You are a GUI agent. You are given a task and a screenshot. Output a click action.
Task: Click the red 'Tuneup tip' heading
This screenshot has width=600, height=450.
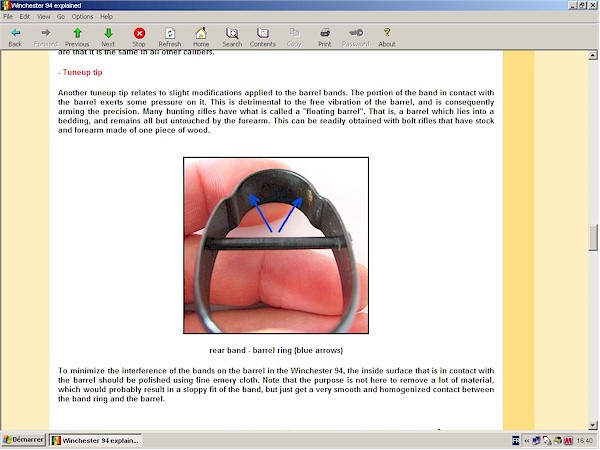(82, 72)
